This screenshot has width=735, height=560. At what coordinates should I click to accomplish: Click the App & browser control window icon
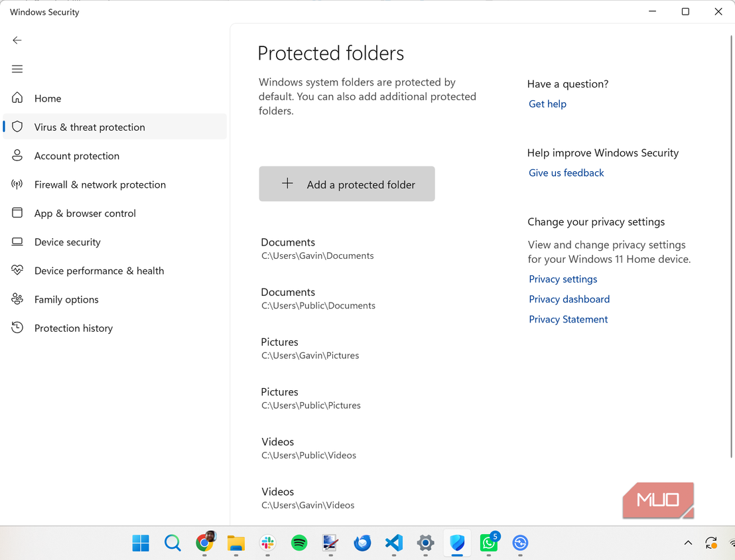point(17,212)
